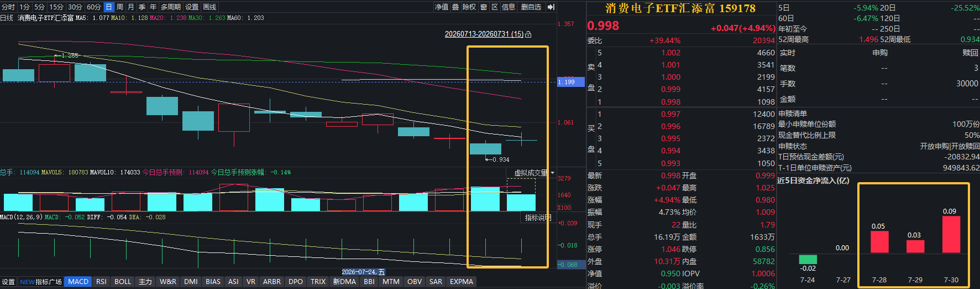The image size is (980, 289).
Task: Toggle the 净值 overlay button
Action: click(x=442, y=7)
